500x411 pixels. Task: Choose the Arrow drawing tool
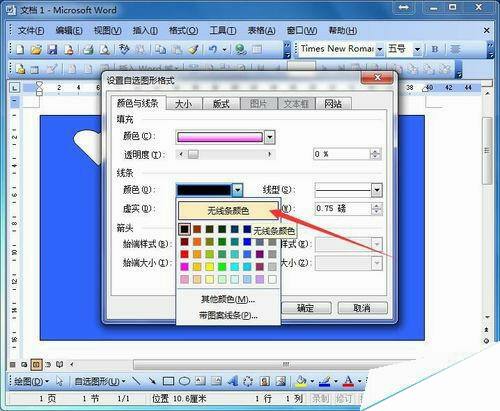click(x=152, y=381)
